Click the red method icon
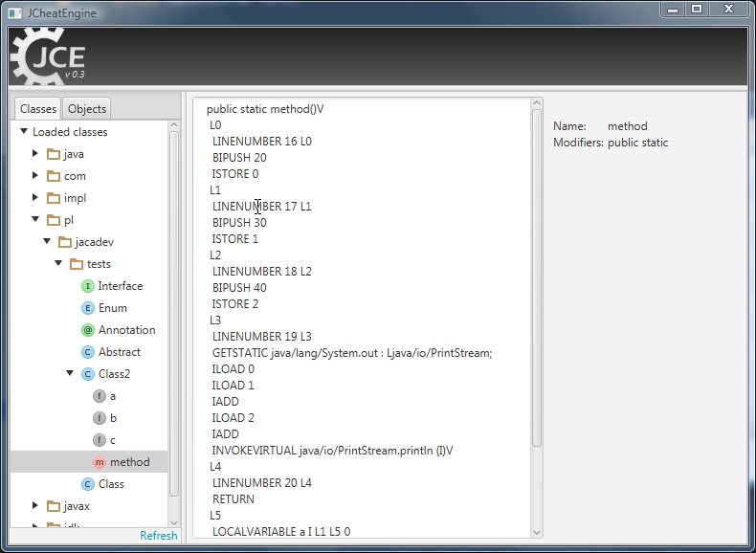756x553 pixels. [x=100, y=462]
